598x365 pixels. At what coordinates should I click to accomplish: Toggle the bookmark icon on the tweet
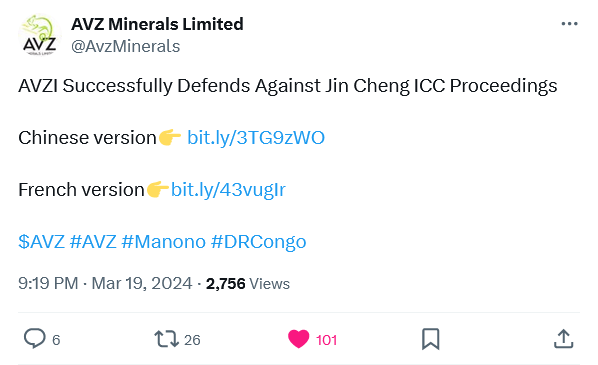[x=431, y=339]
